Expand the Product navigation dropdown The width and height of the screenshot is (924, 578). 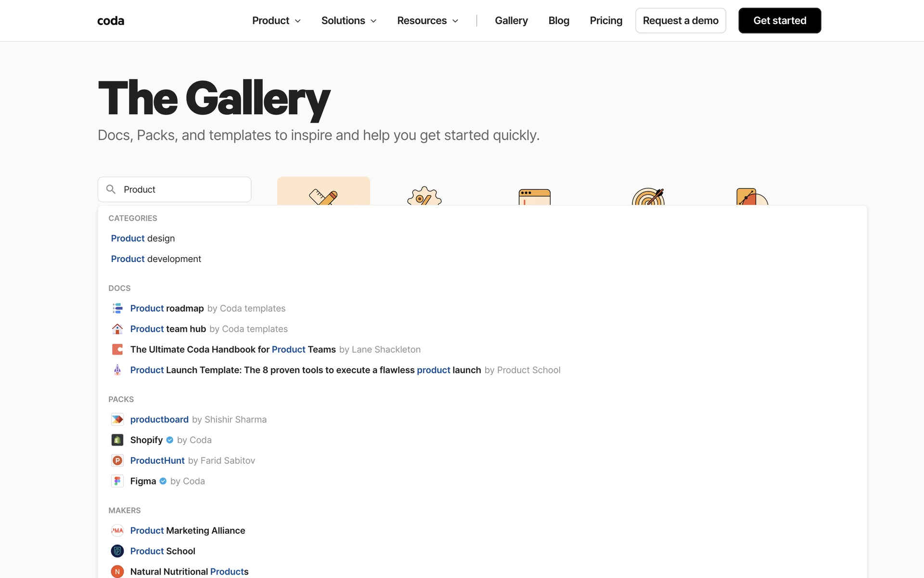(x=276, y=21)
